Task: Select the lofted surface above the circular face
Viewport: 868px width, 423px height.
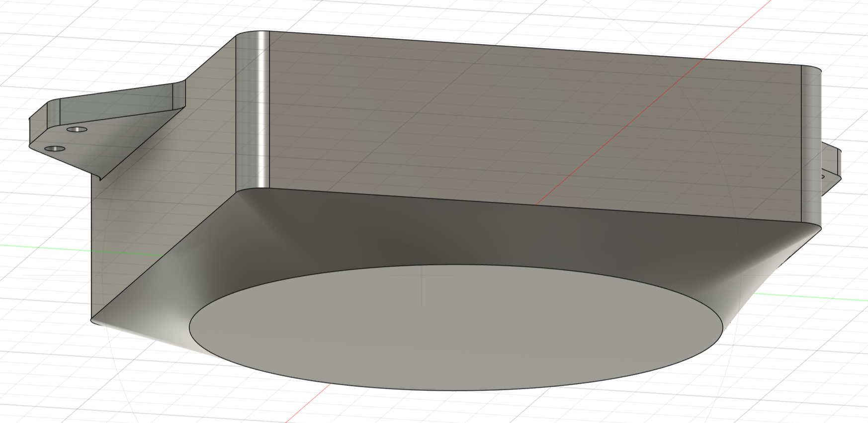Action: [447, 234]
